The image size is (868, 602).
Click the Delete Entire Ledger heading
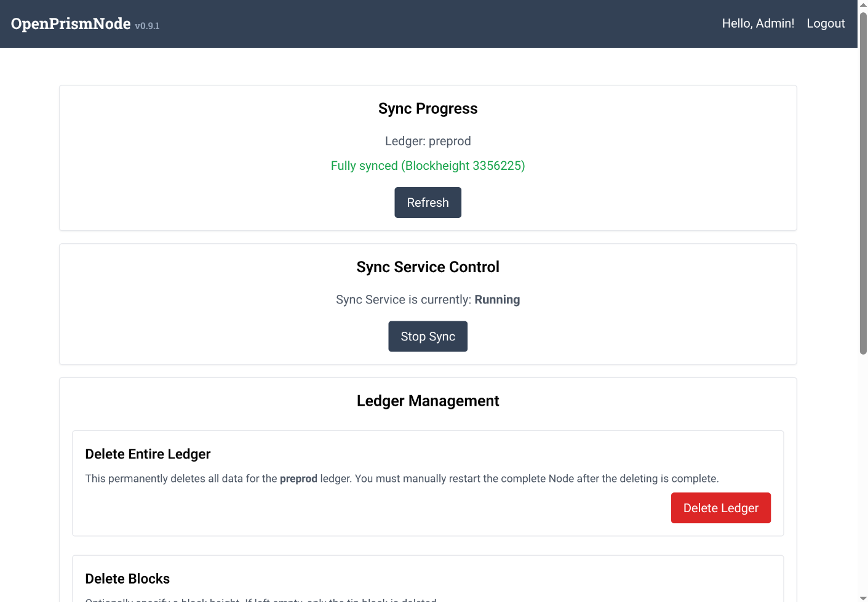click(148, 454)
